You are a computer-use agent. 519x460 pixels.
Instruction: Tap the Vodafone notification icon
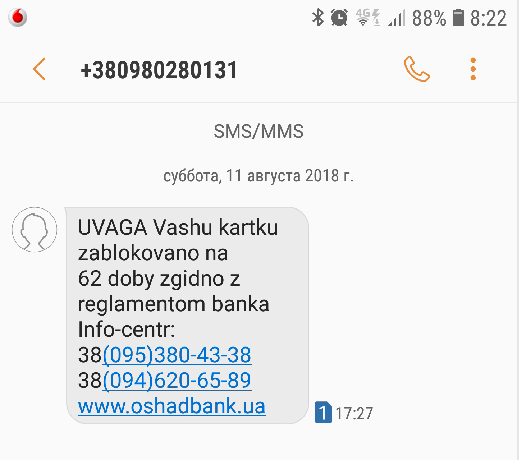click(x=18, y=17)
